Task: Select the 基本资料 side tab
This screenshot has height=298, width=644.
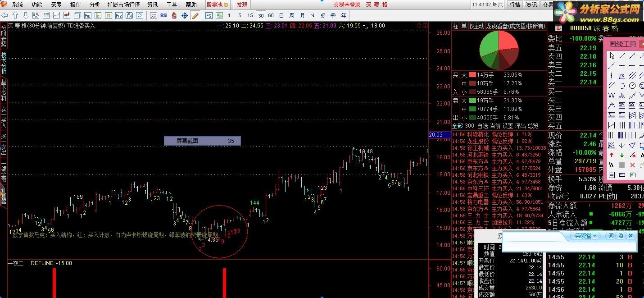Action: coord(4,90)
